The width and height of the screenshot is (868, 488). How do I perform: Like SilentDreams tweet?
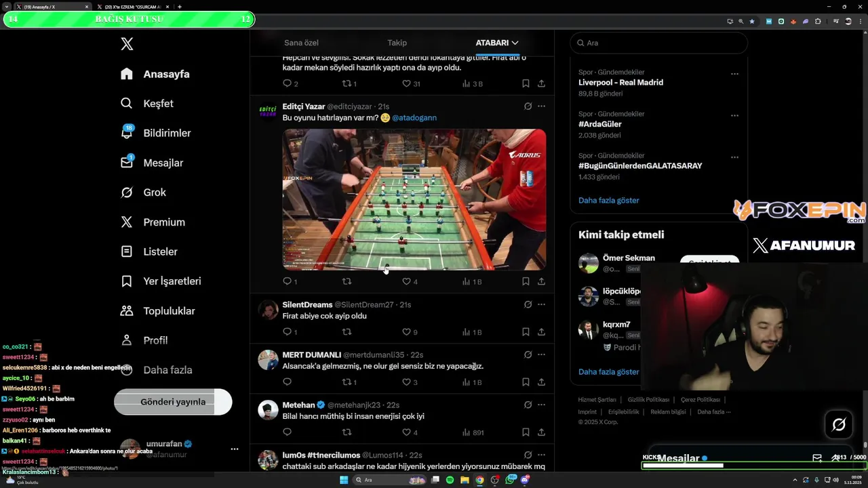pos(407,332)
